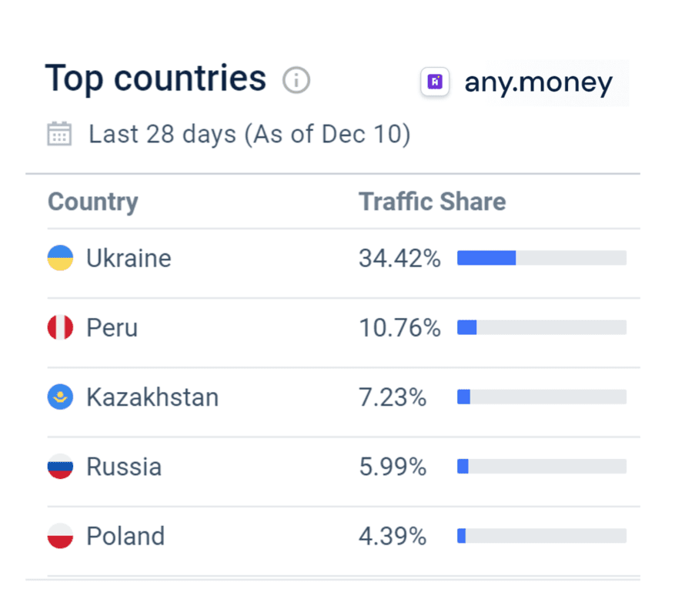685x616 pixels.
Task: Click the Russia flag icon
Action: 60,467
